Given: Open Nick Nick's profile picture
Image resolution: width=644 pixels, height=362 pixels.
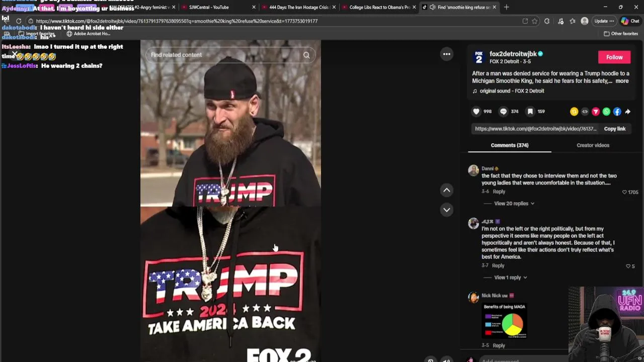Looking at the screenshot, I should click(x=473, y=297).
